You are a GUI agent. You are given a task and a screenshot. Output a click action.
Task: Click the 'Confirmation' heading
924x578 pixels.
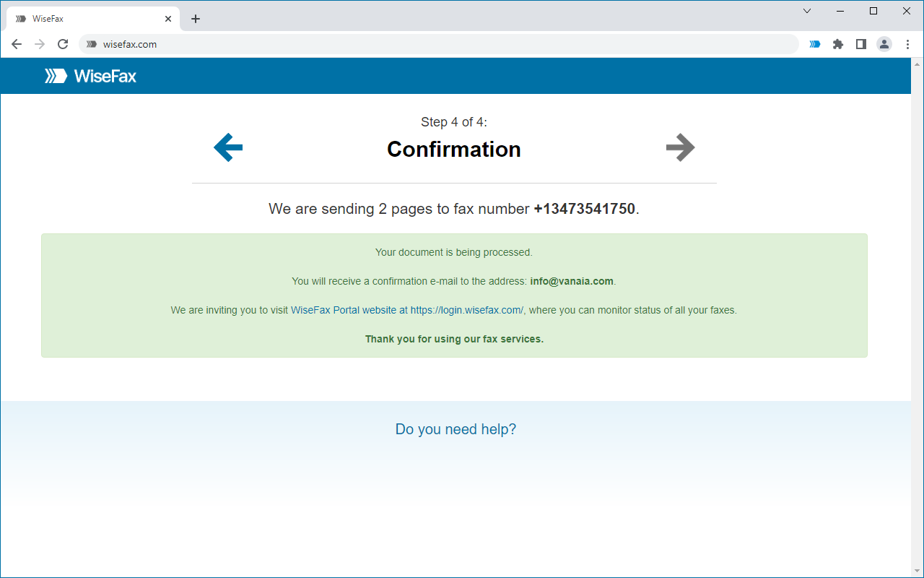pos(454,149)
